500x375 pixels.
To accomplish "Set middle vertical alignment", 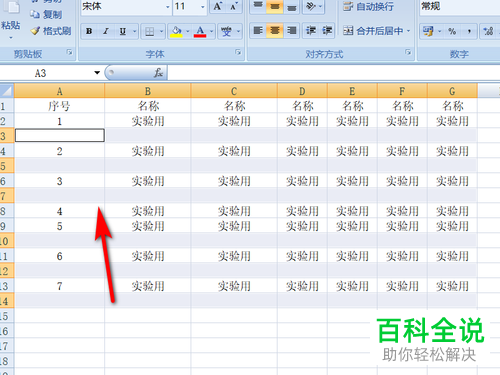I will pyautogui.click(x=275, y=6).
